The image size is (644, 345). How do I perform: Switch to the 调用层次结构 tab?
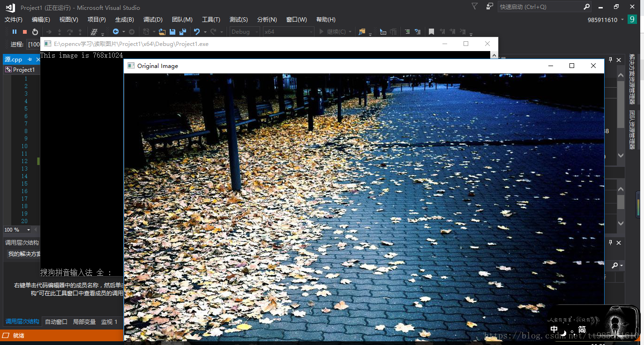tap(22, 322)
